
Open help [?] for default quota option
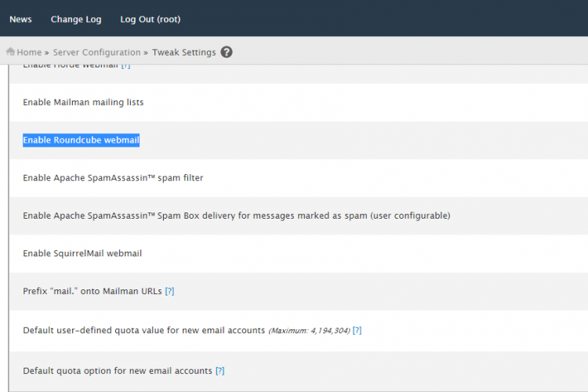[220, 371]
